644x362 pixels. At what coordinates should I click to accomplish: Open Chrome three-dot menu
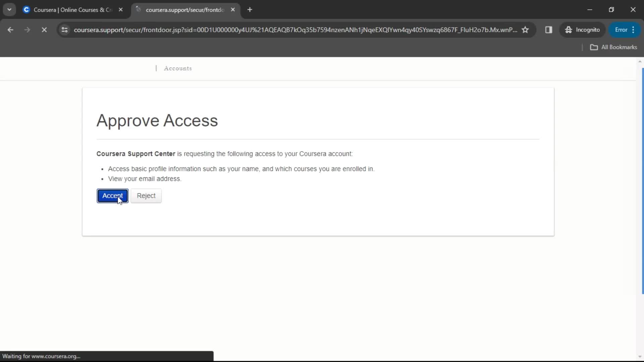coord(633,30)
